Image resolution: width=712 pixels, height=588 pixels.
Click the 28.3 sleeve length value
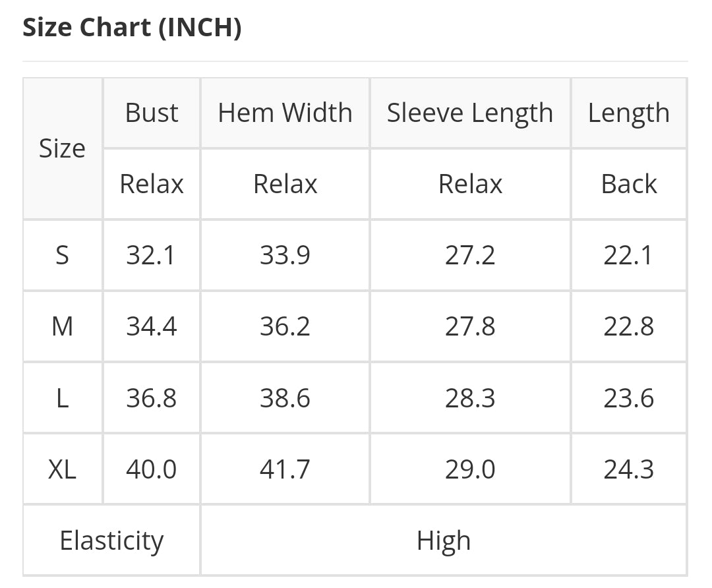coord(470,398)
